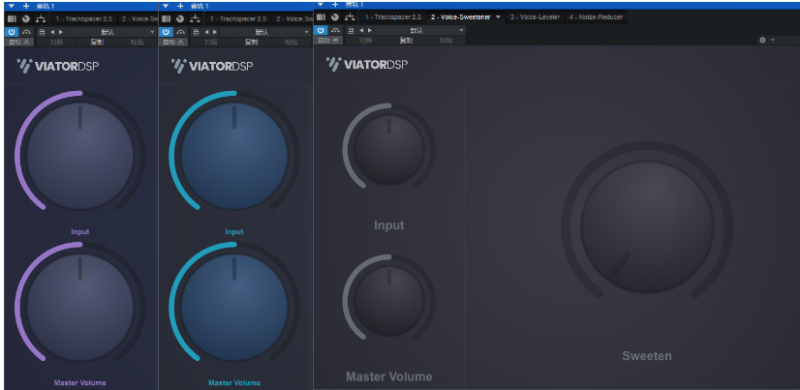Switch to Trackspacer 2.5 tab in gray window
This screenshot has width=800, height=390.
pyautogui.click(x=393, y=17)
